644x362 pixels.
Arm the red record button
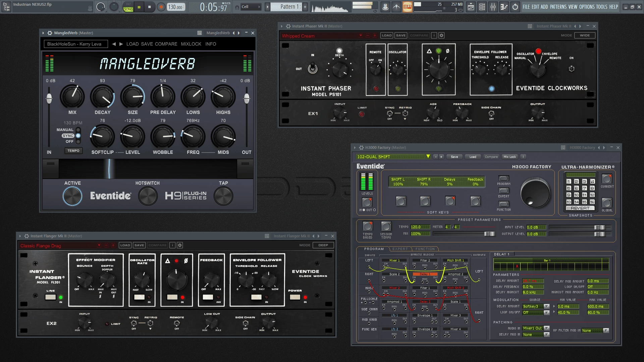[161, 7]
